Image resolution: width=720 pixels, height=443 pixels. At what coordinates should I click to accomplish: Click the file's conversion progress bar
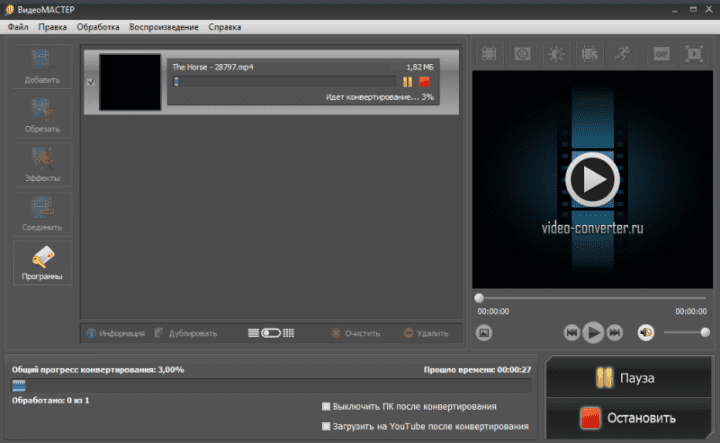[284, 82]
